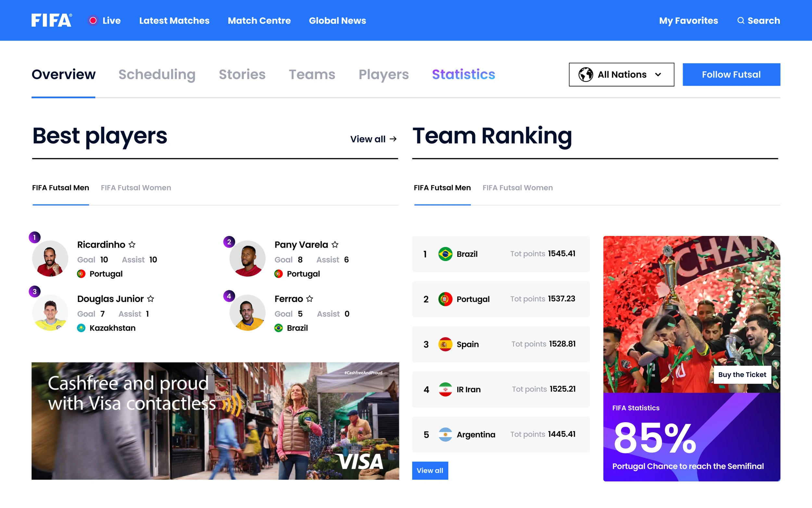Open the All Nations dropdown
This screenshot has height=508, width=812.
coord(621,74)
